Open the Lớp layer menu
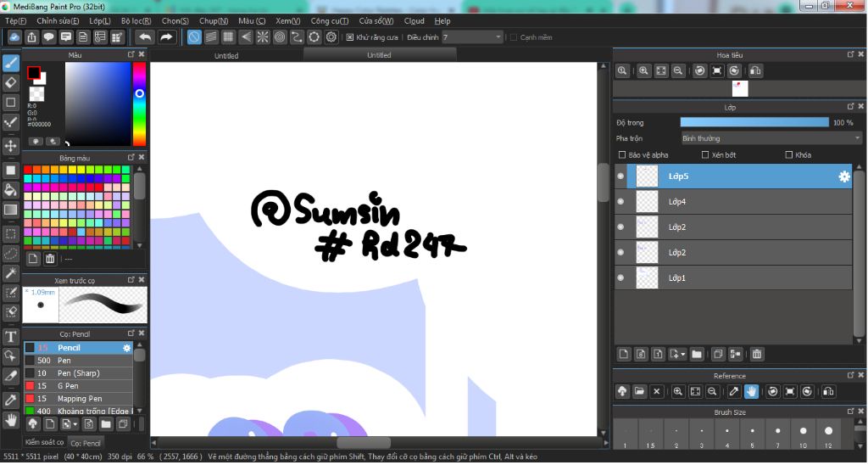Viewport: 868px width, 465px height. pos(100,21)
